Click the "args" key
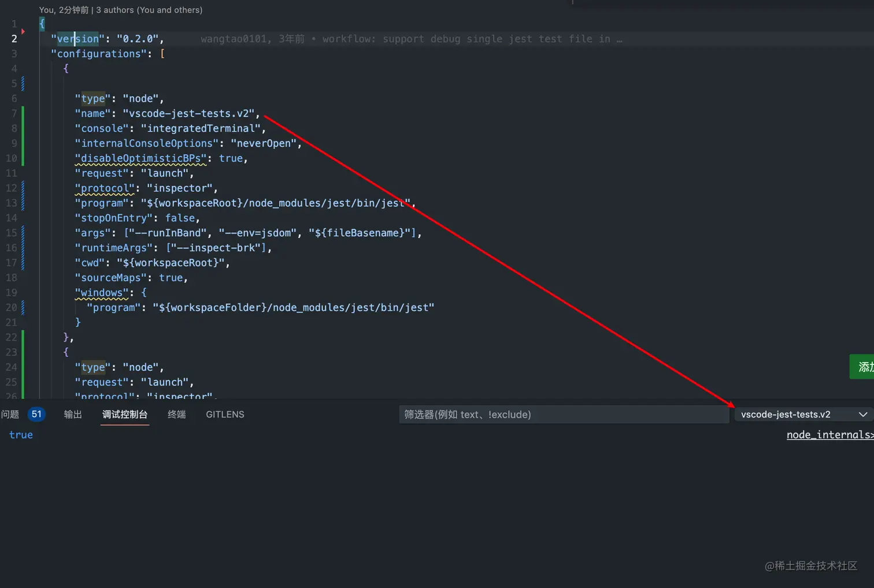This screenshot has height=588, width=874. (93, 233)
